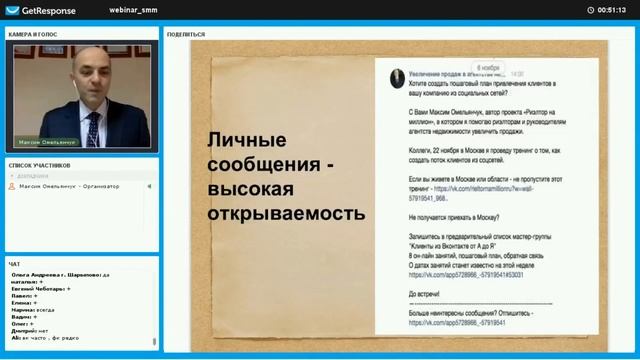Click chat message from Вадим
Viewport: 640px width, 360px height.
tap(24, 317)
